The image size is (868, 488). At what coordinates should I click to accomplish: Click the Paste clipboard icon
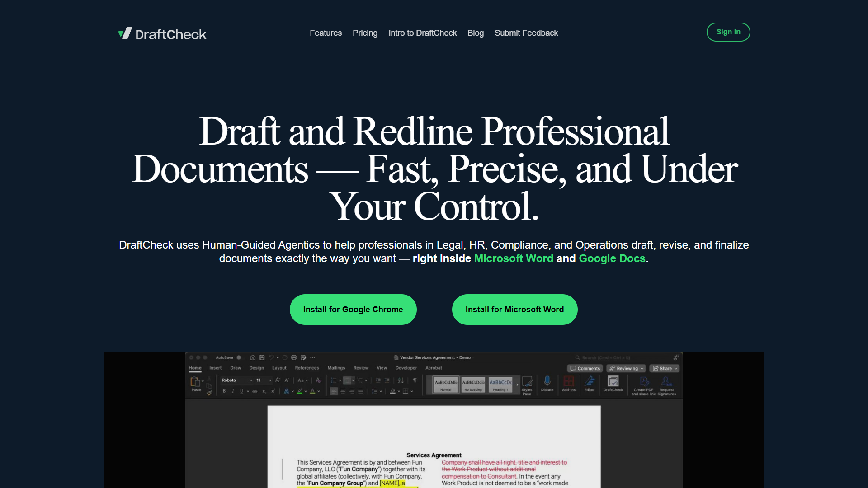[x=195, y=381]
